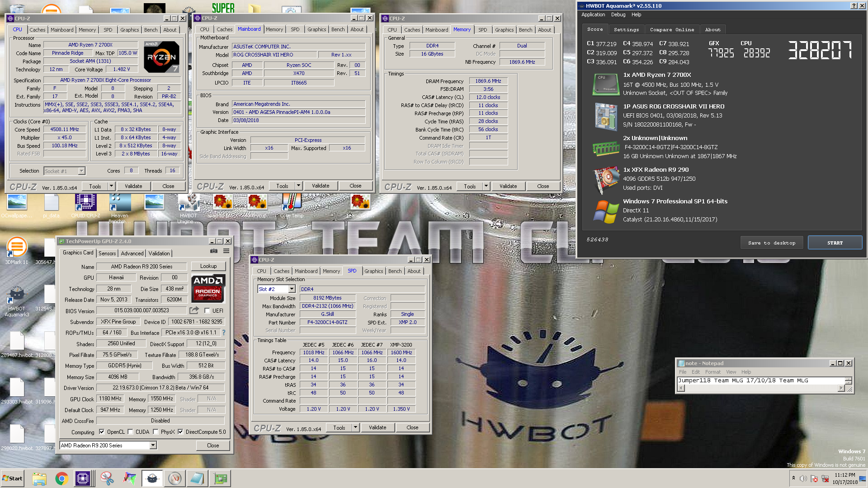Viewport: 868px width, 488px height.
Task: Toggle the CUDA checkbox in GPU-Z
Action: pyautogui.click(x=131, y=432)
